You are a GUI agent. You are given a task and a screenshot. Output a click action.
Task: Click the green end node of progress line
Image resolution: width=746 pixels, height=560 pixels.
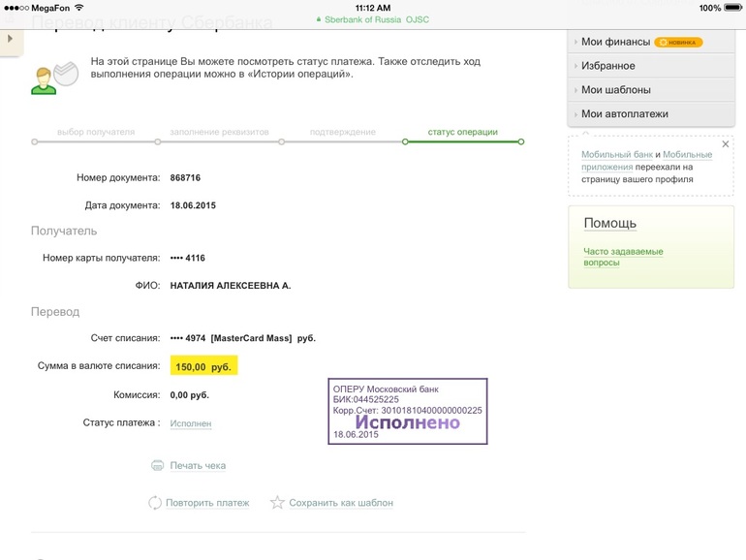pos(521,141)
